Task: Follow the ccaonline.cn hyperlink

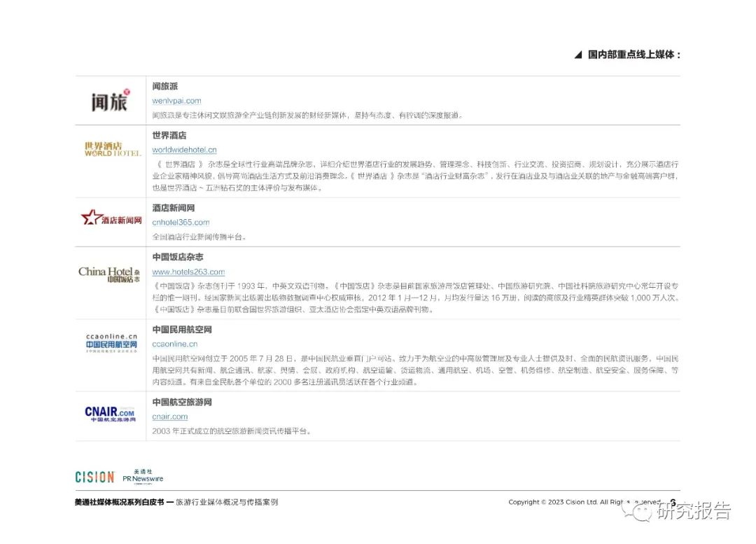Action: point(174,344)
